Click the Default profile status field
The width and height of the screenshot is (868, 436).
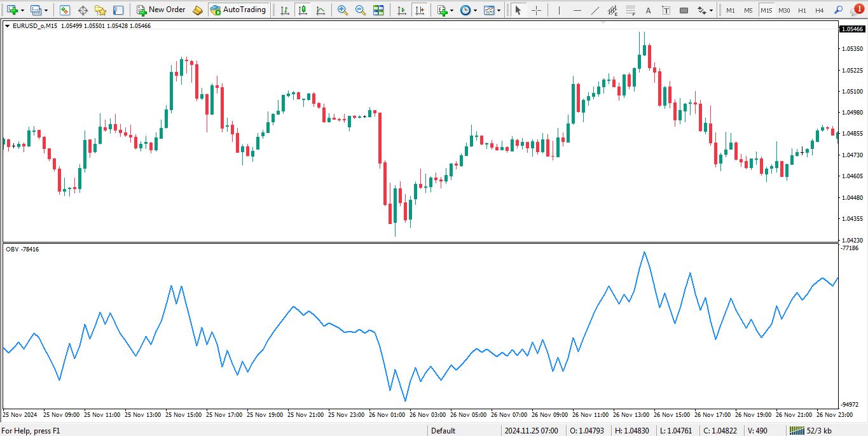tap(443, 431)
